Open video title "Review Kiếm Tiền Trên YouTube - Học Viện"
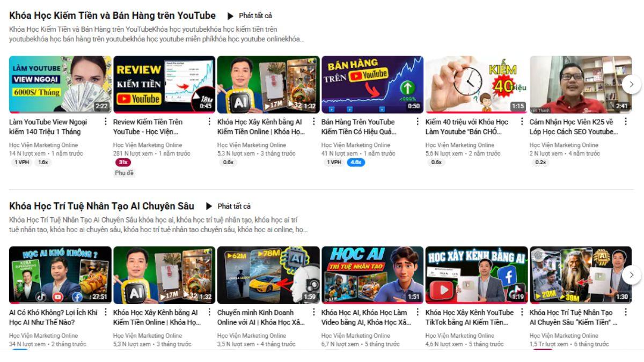 pos(149,127)
